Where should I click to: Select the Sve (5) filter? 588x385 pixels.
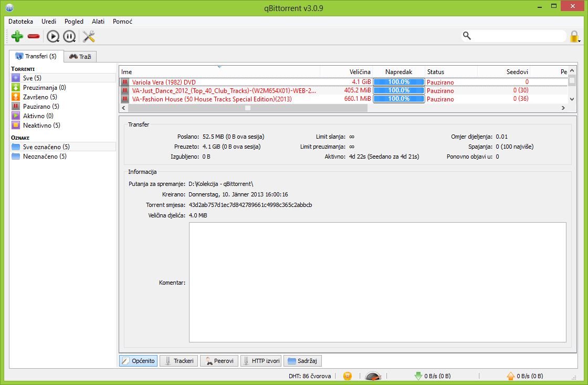[63, 78]
